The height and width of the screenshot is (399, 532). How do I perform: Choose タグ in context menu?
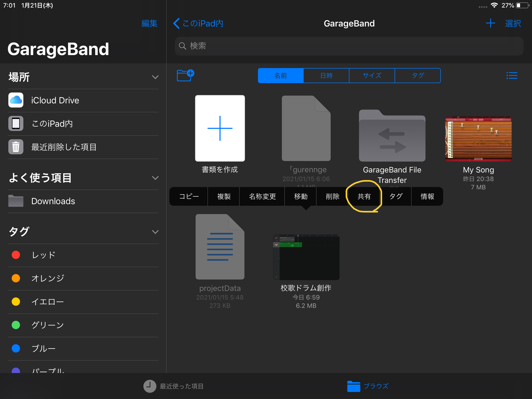coord(396,196)
